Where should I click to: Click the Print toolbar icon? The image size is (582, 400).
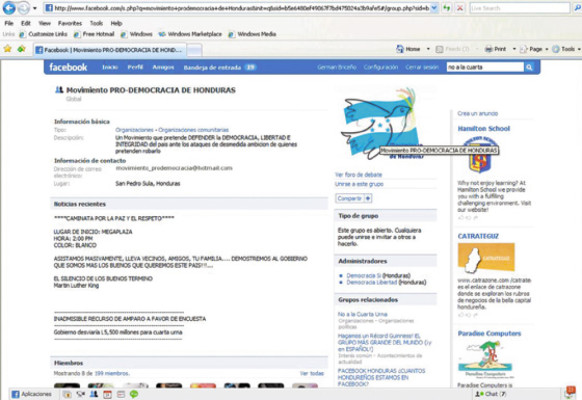489,49
